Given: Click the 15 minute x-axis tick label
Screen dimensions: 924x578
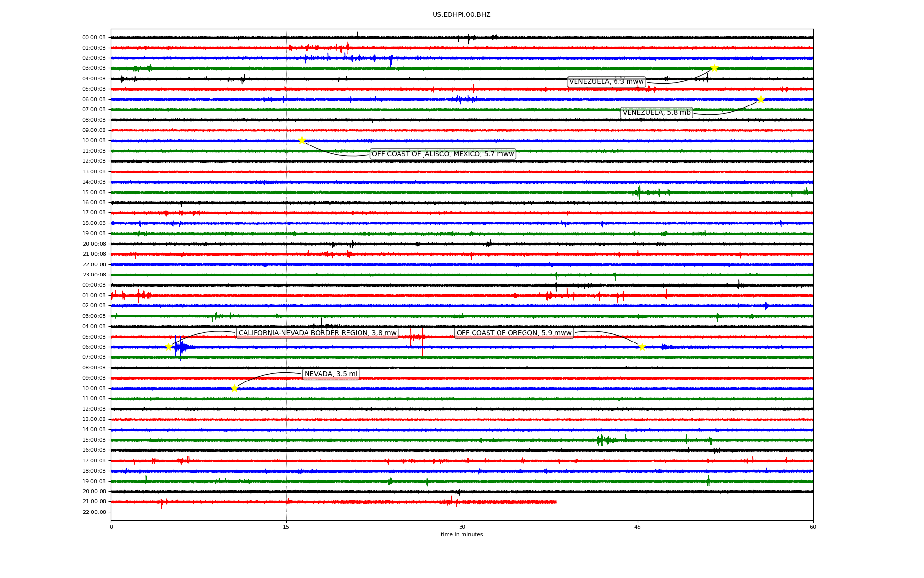Looking at the screenshot, I should (x=286, y=527).
